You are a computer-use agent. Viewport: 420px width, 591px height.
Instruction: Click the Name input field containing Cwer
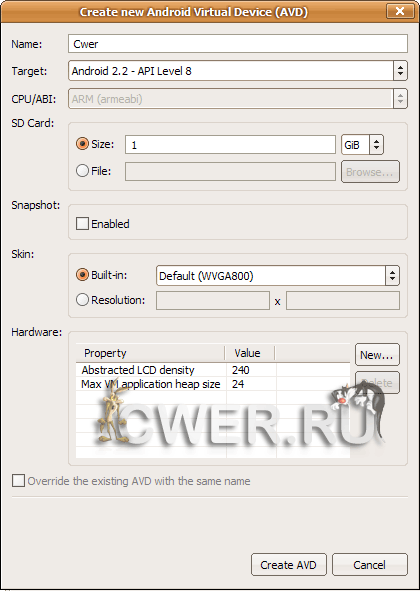pos(238,44)
